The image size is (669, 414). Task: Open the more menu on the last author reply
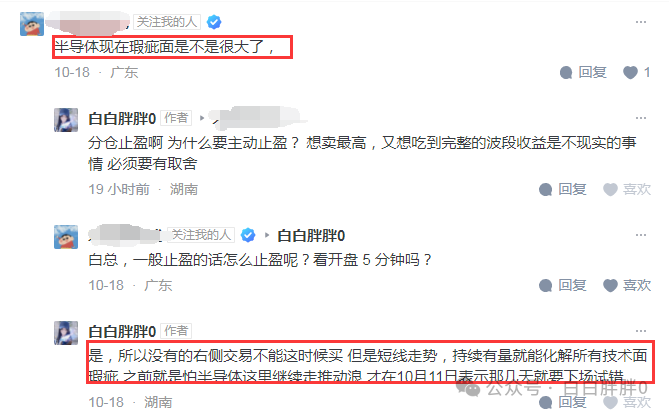(640, 331)
